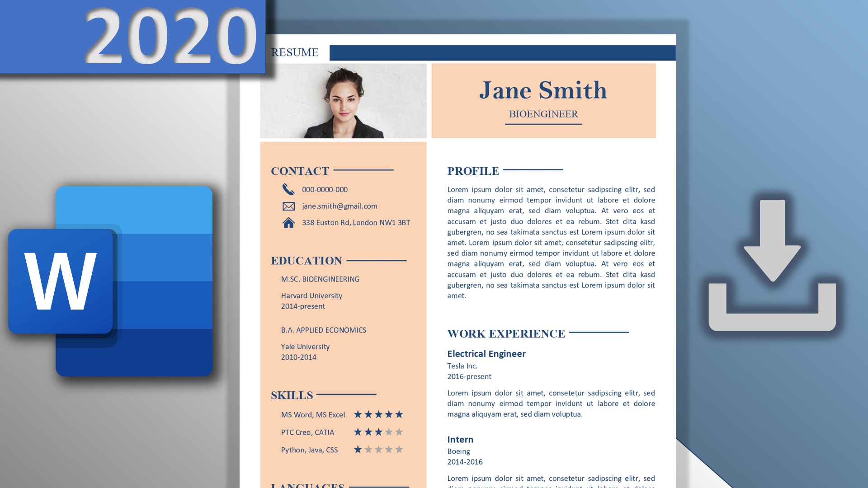The image size is (868, 488).
Task: Click the email envelope icon
Action: click(x=288, y=206)
